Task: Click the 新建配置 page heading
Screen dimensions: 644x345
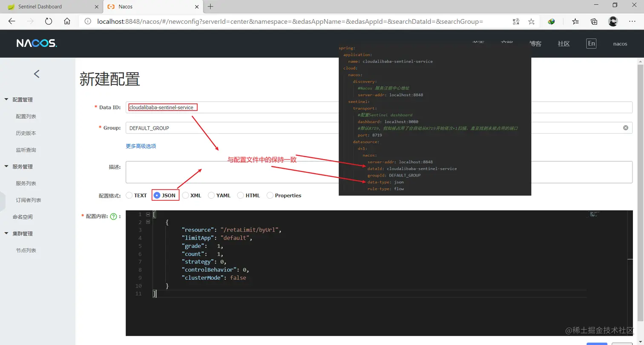Action: pos(109,80)
